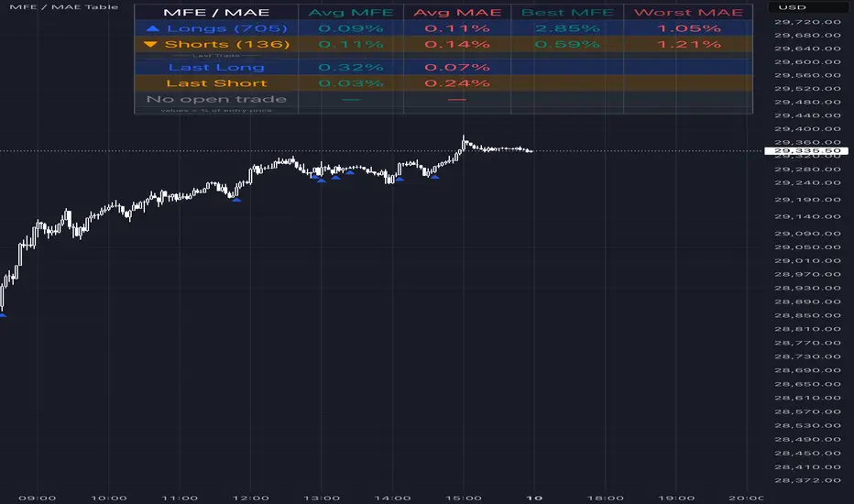Click the 18:00 time axis label
The image size is (854, 504).
pyautogui.click(x=605, y=498)
